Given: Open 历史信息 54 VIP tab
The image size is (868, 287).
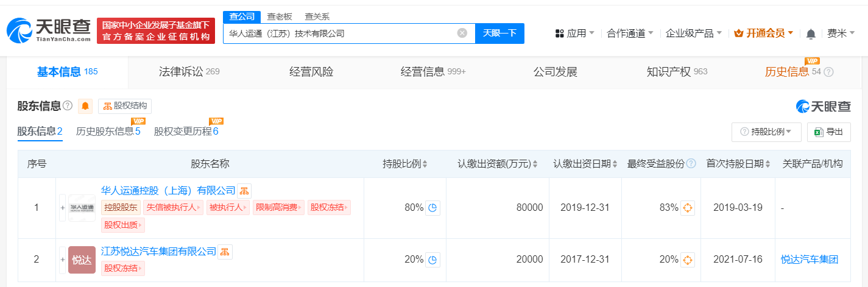Looking at the screenshot, I should 792,72.
